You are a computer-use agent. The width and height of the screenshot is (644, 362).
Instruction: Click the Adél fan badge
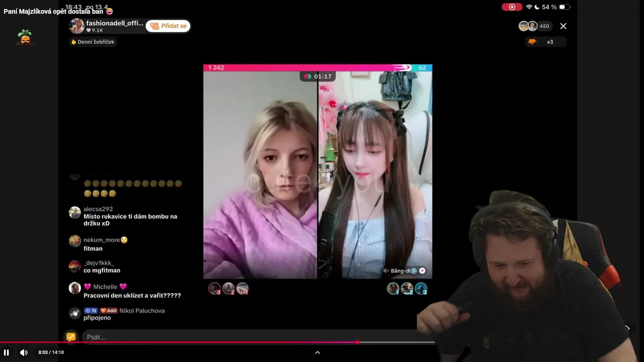pos(109,311)
